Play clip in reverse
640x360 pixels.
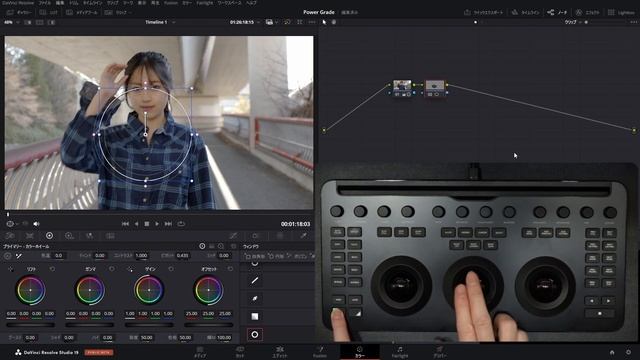point(136,224)
